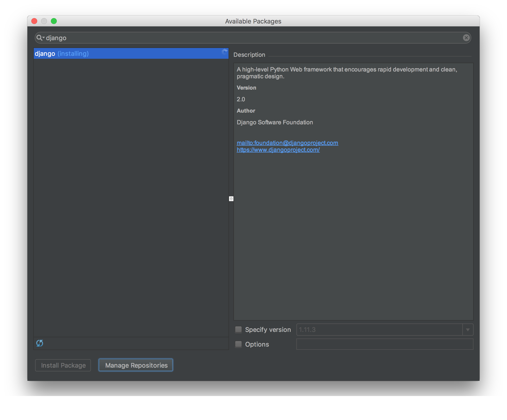This screenshot has height=420, width=507.
Task: Zoom the window with the green button
Action: pyautogui.click(x=54, y=21)
